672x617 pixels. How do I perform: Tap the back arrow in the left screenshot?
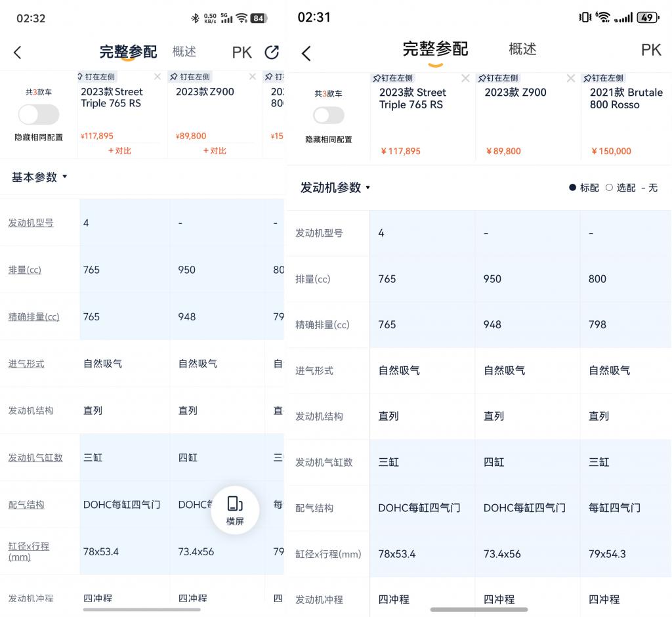17,53
